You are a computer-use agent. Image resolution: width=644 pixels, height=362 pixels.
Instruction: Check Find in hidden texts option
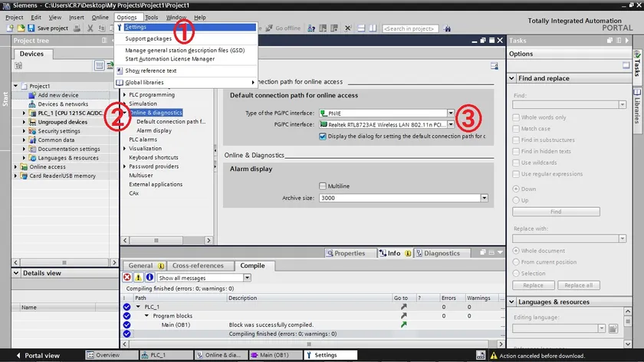coord(516,151)
